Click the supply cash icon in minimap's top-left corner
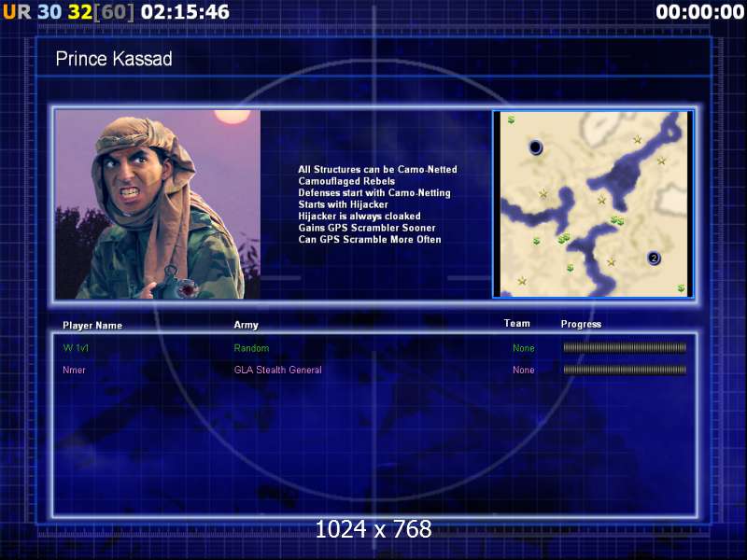 pos(511,119)
